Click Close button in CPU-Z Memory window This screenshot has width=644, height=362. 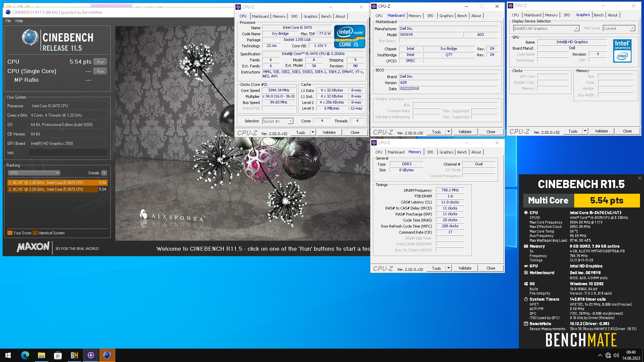click(x=491, y=268)
